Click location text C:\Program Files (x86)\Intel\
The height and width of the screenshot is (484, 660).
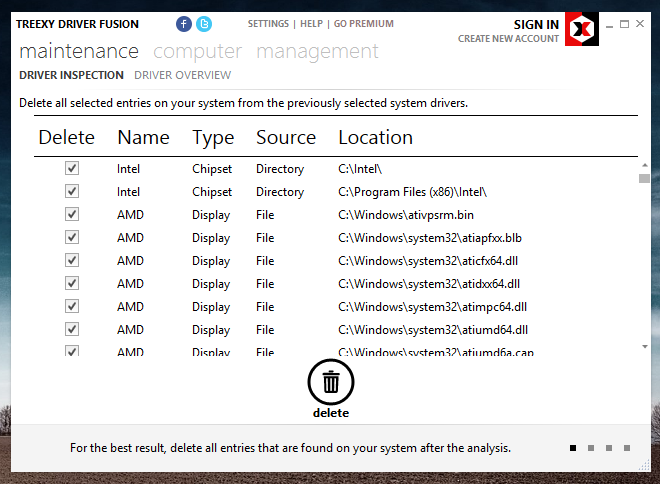point(412,192)
